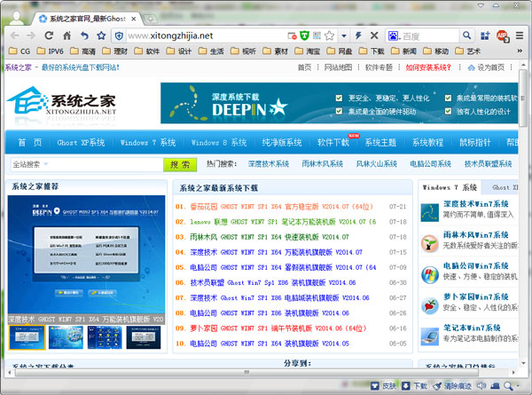The width and height of the screenshot is (532, 395).
Task: Click the 集成最常用的装机软件 checkbox
Action: [x=448, y=99]
